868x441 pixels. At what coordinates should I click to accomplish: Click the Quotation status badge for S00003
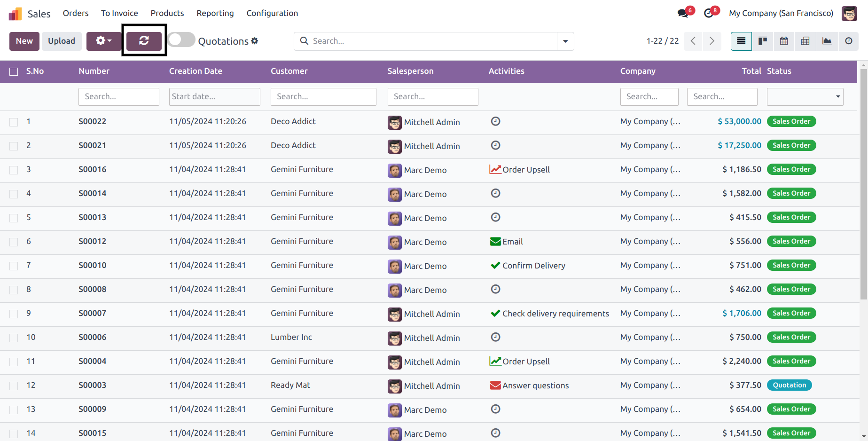790,385
